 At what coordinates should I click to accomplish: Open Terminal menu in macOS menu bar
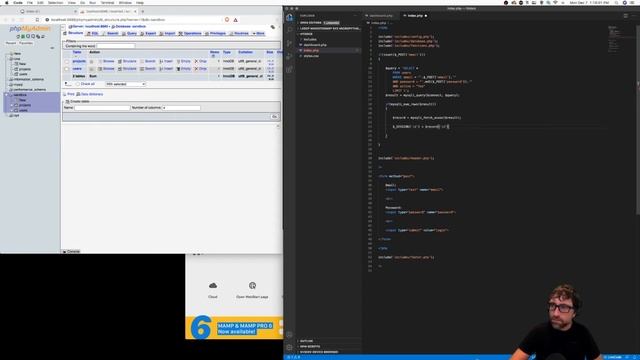[107, 2]
